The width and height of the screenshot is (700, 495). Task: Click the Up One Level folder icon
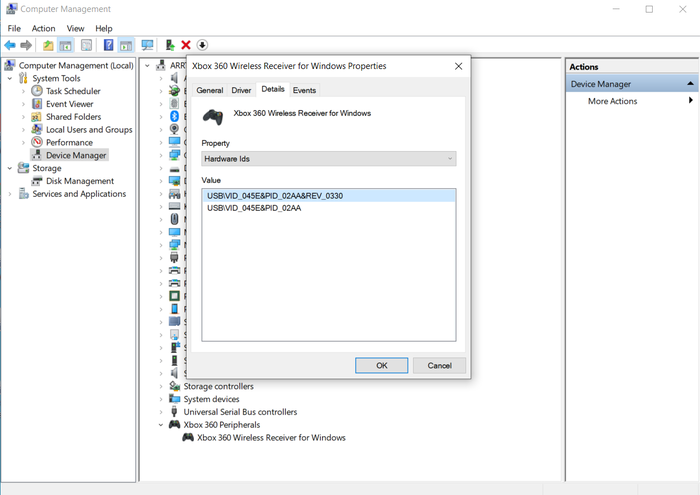(48, 45)
